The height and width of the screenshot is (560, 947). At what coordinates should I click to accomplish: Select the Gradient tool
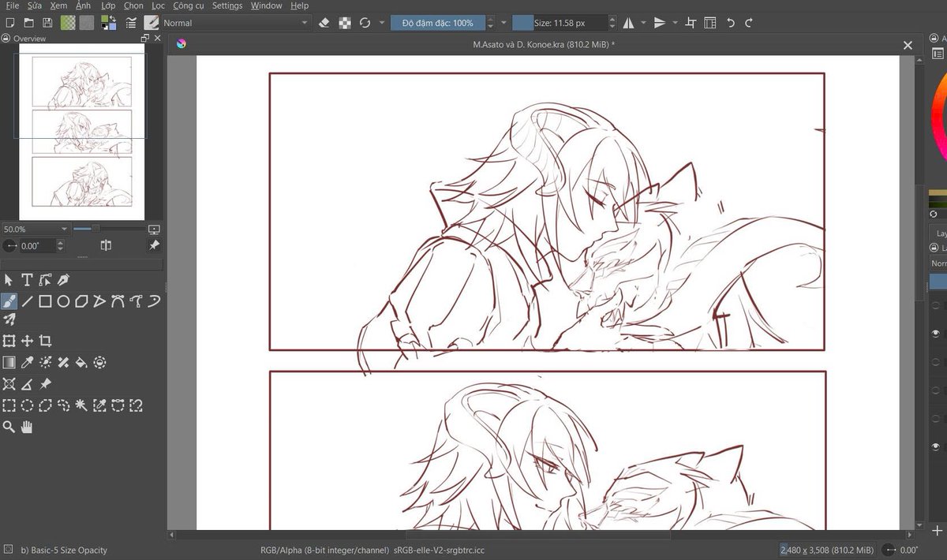[9, 362]
